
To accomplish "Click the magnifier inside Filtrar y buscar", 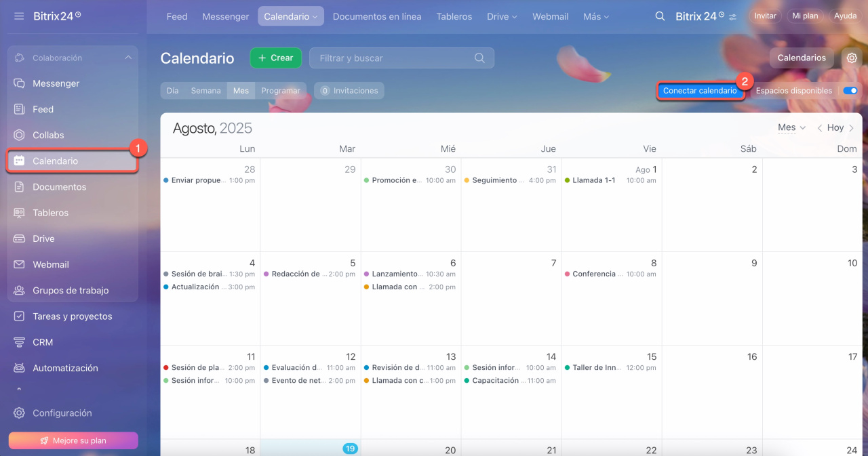I will pyautogui.click(x=479, y=58).
